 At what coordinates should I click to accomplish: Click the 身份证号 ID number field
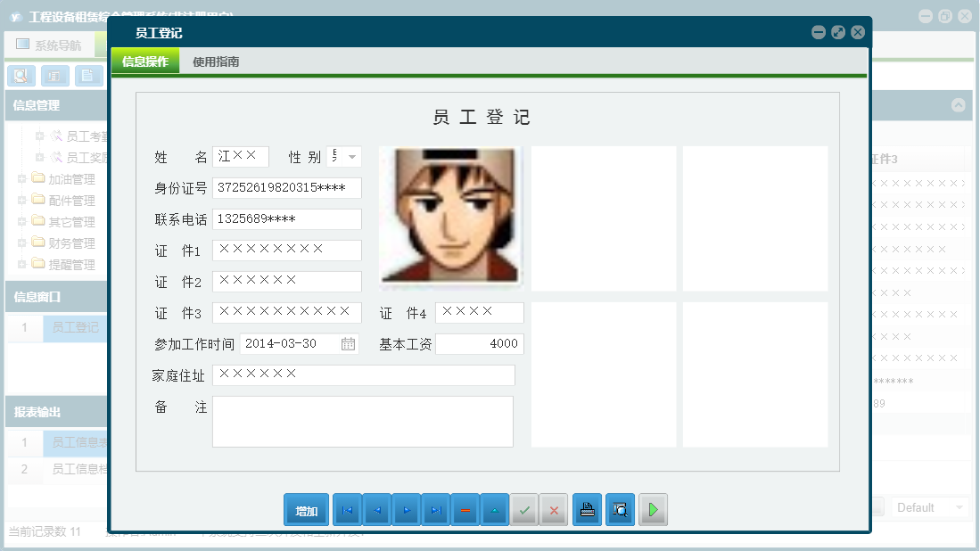(287, 187)
